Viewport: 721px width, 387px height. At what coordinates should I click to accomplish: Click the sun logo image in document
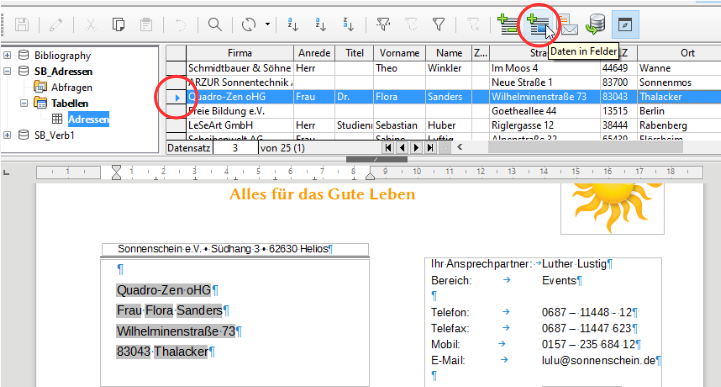612,208
